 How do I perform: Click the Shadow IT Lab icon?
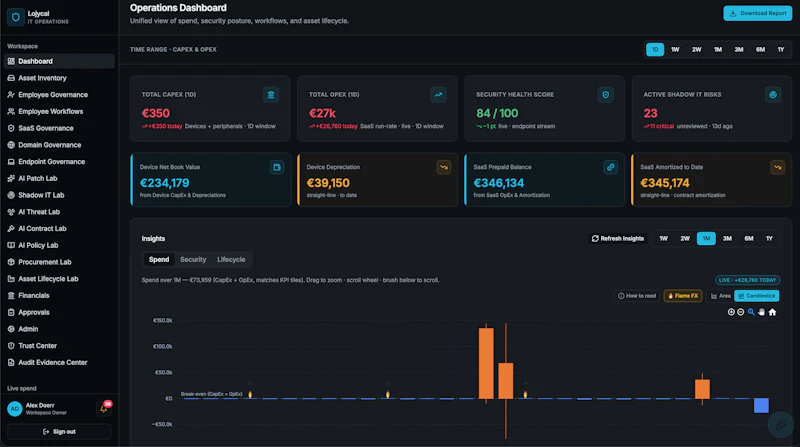click(x=11, y=195)
